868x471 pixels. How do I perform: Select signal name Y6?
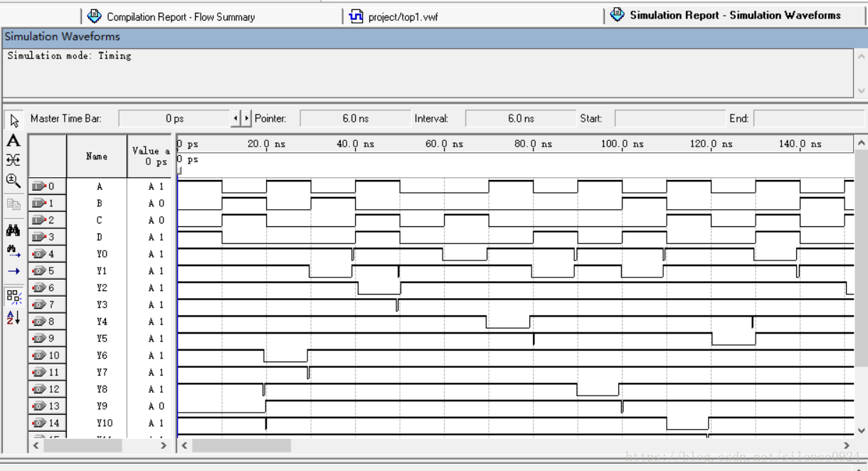[102, 356]
